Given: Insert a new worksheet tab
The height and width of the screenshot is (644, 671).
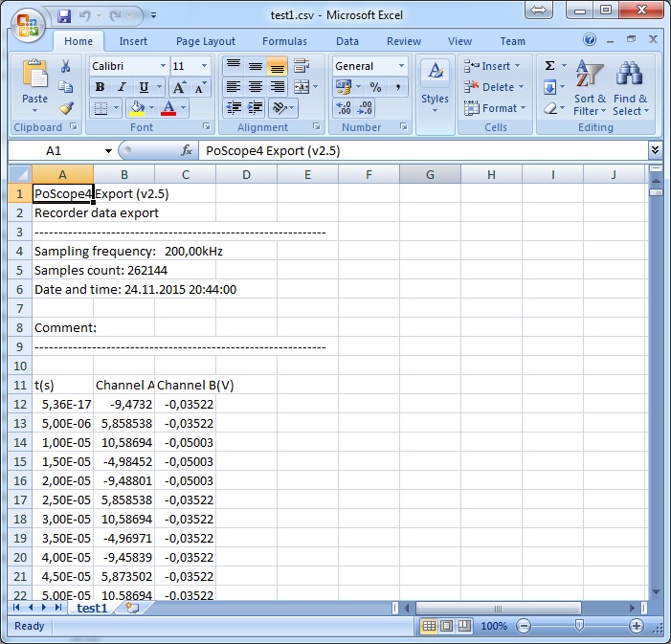Looking at the screenshot, I should 132,608.
